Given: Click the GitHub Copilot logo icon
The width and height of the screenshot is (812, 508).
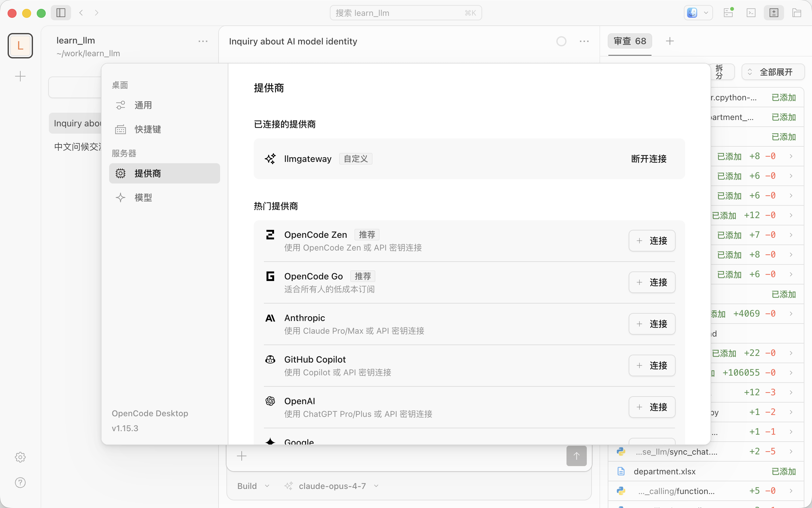Looking at the screenshot, I should (x=270, y=359).
